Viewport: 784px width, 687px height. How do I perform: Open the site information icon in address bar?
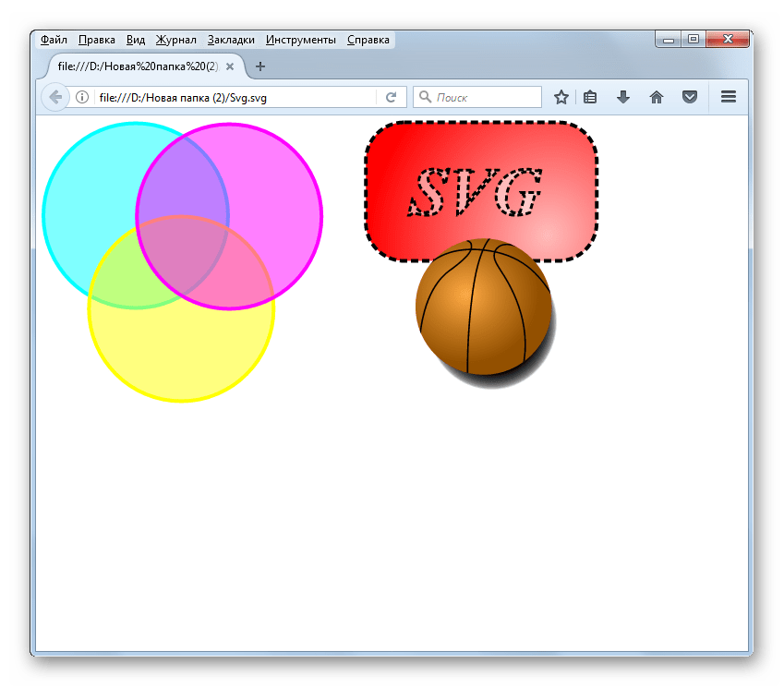pos(82,97)
